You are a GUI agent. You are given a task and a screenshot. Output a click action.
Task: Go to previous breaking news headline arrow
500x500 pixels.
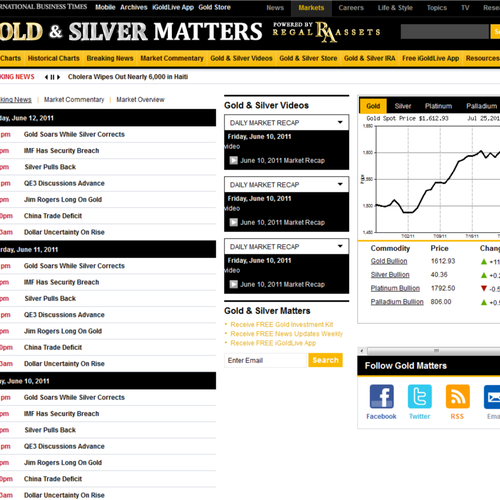pyautogui.click(x=46, y=77)
